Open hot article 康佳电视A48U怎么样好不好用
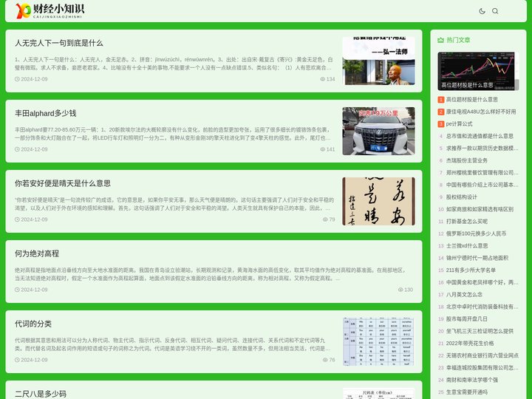Screen dimensions: 532x399 pos(481,112)
